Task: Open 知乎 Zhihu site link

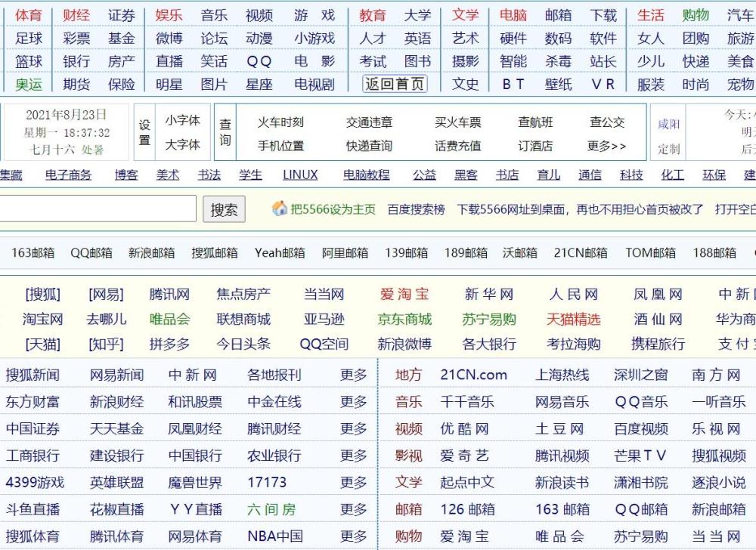Action: pyautogui.click(x=104, y=345)
